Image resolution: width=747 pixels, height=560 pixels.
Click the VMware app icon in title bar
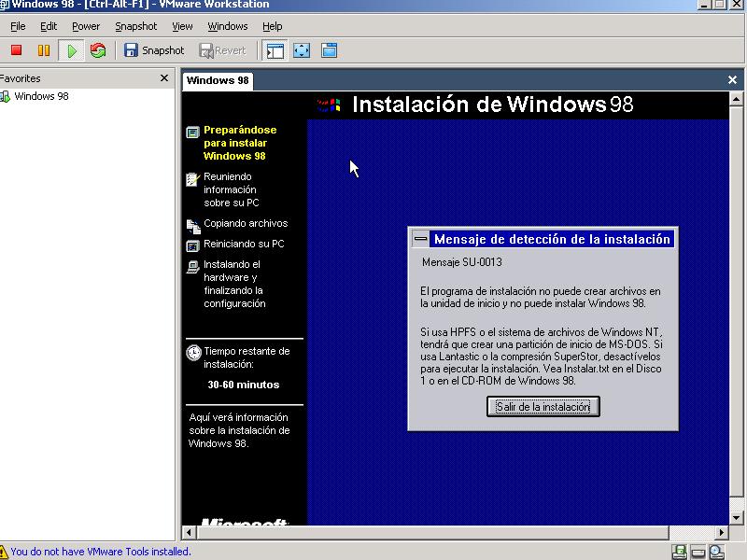4,5
